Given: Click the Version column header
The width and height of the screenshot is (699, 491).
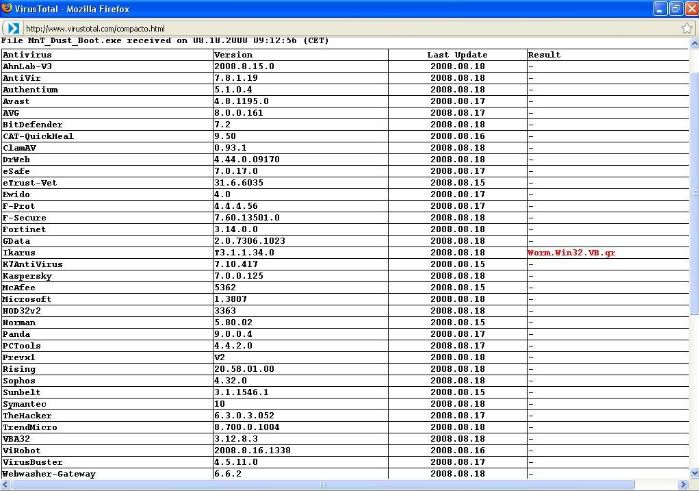Looking at the screenshot, I should coord(233,55).
